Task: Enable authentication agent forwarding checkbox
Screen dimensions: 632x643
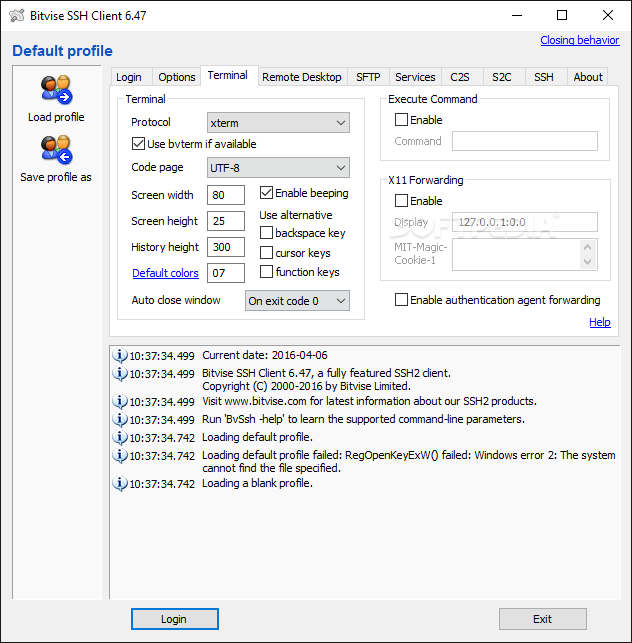Action: point(401,300)
